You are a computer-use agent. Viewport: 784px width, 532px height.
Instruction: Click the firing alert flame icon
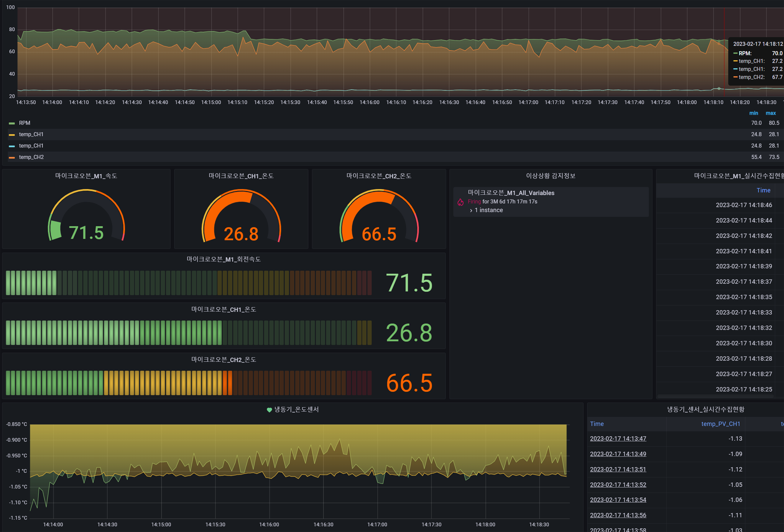[460, 202]
